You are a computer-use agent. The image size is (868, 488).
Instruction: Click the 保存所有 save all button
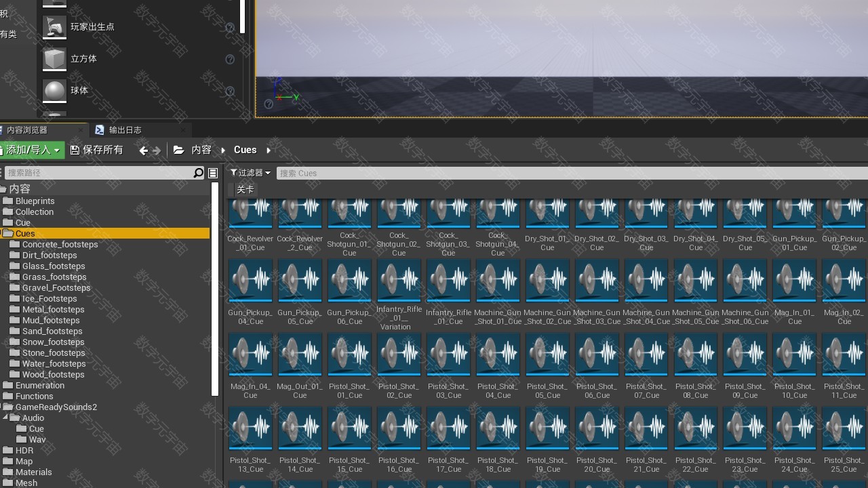(97, 150)
